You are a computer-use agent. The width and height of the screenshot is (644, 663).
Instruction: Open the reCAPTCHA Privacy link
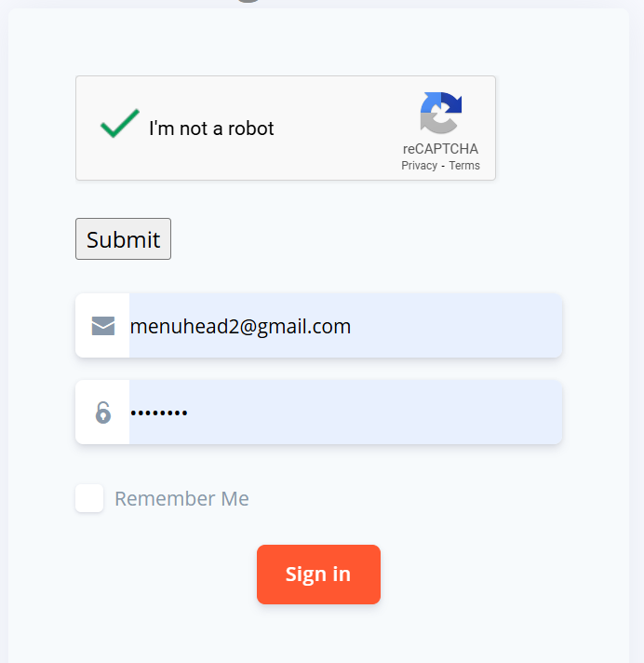tap(419, 166)
